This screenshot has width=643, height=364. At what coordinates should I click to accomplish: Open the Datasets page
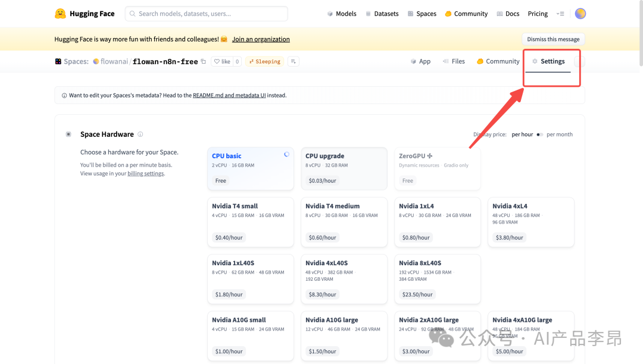coord(382,14)
